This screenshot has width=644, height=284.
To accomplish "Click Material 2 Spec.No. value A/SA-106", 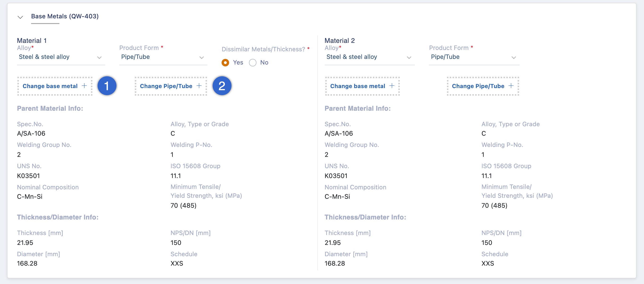I will [x=339, y=134].
